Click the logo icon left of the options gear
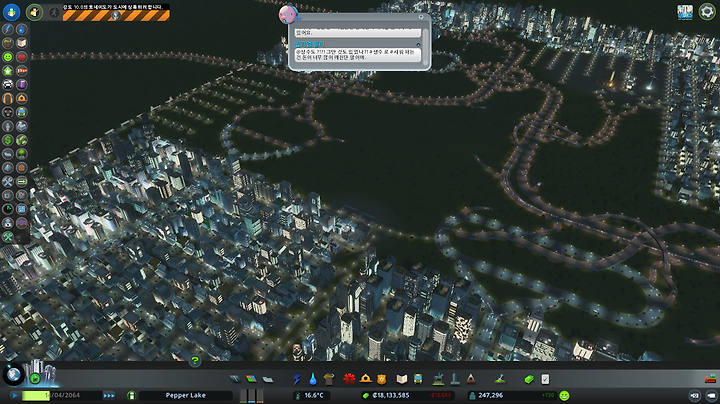This screenshot has height=404, width=720. tap(685, 12)
